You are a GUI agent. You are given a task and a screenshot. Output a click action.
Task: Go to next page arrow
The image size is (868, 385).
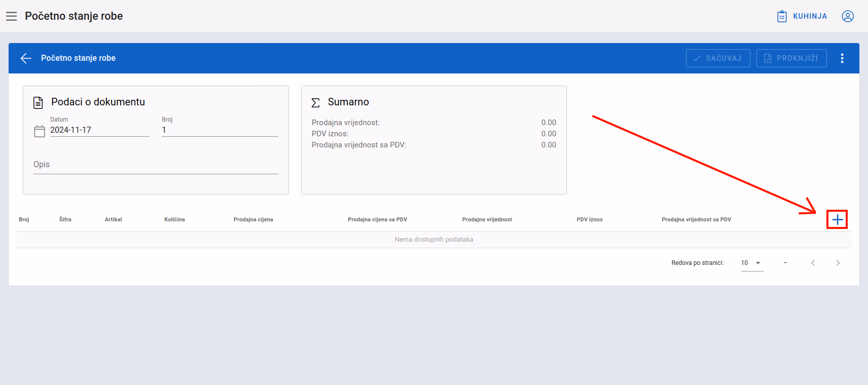pos(838,263)
